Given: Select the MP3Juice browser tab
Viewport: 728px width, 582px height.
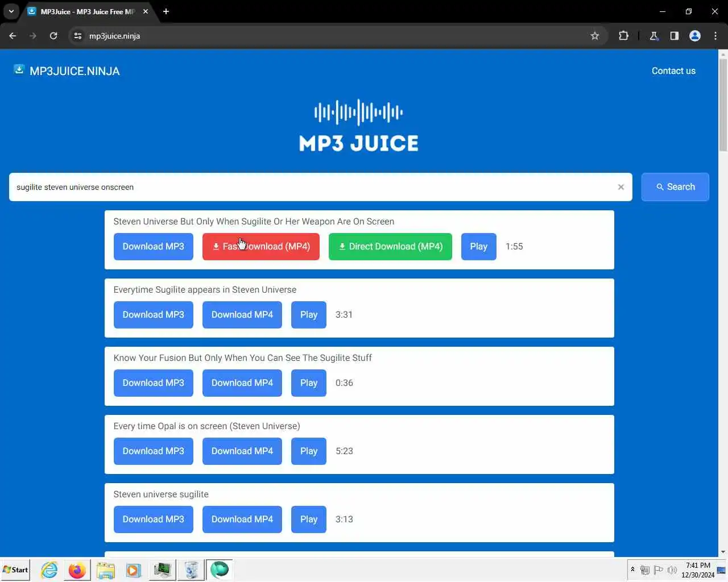Looking at the screenshot, I should (88, 11).
